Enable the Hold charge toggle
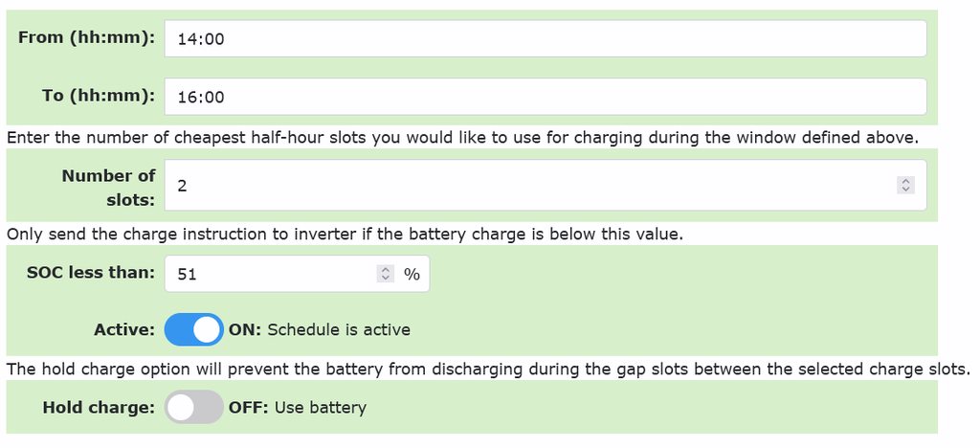 pyautogui.click(x=193, y=407)
